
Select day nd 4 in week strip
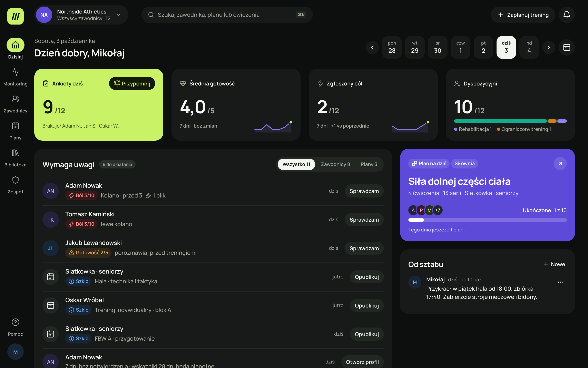pos(529,47)
